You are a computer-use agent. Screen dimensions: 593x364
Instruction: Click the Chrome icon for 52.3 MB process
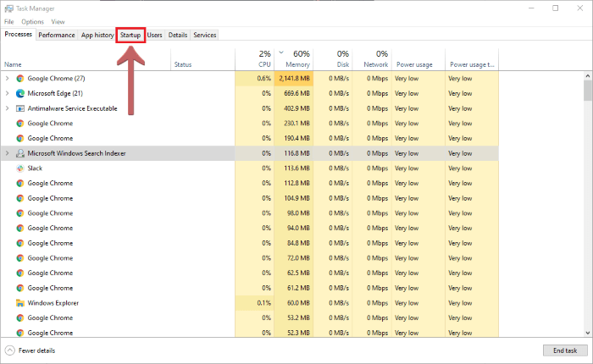point(20,333)
